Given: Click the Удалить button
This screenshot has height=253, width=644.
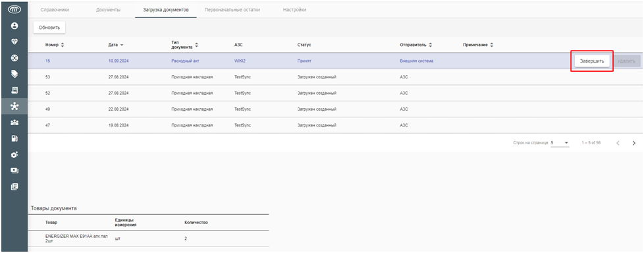Looking at the screenshot, I should (x=626, y=61).
